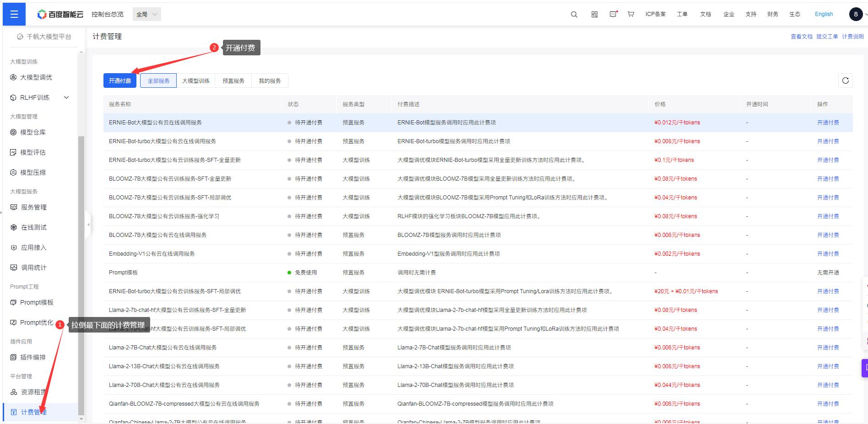Image resolution: width=868 pixels, height=424 pixels.
Task: Click 开通付费 for ERNIE-Bot-turbo在线调用服务
Action: click(828, 141)
